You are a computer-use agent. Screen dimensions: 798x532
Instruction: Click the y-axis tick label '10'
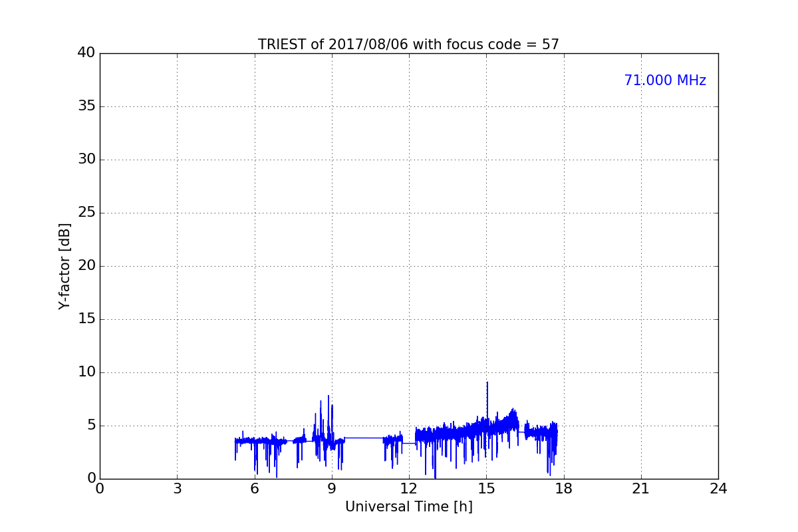point(86,372)
